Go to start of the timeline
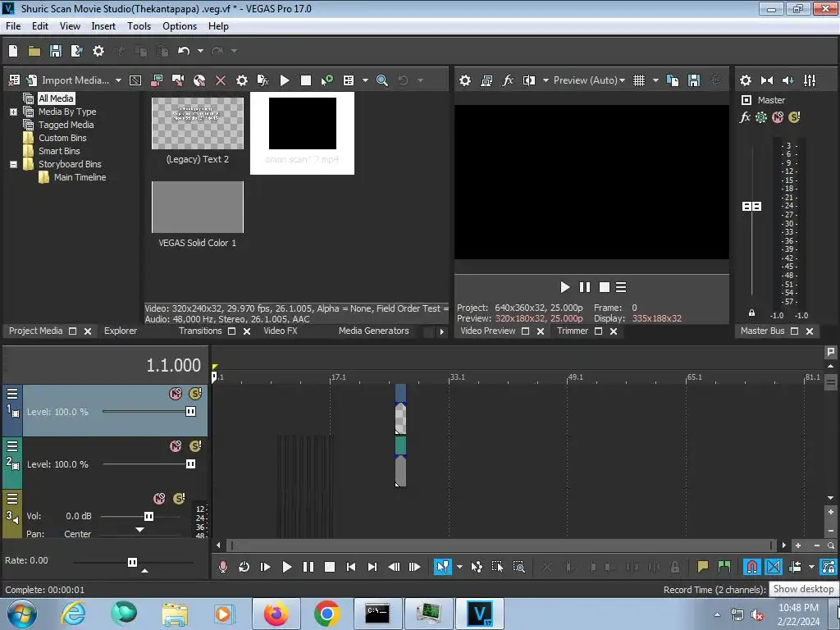840x630 pixels. pyautogui.click(x=351, y=567)
